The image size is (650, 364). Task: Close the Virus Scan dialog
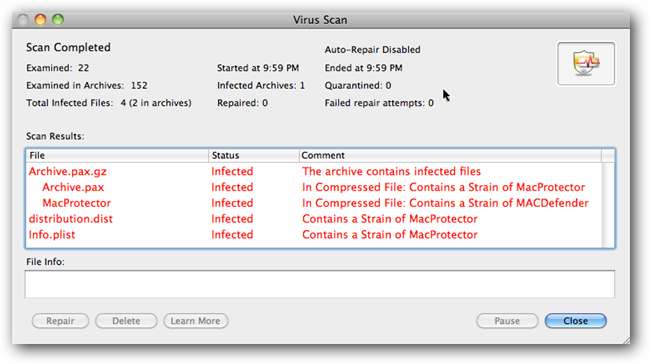click(x=575, y=321)
